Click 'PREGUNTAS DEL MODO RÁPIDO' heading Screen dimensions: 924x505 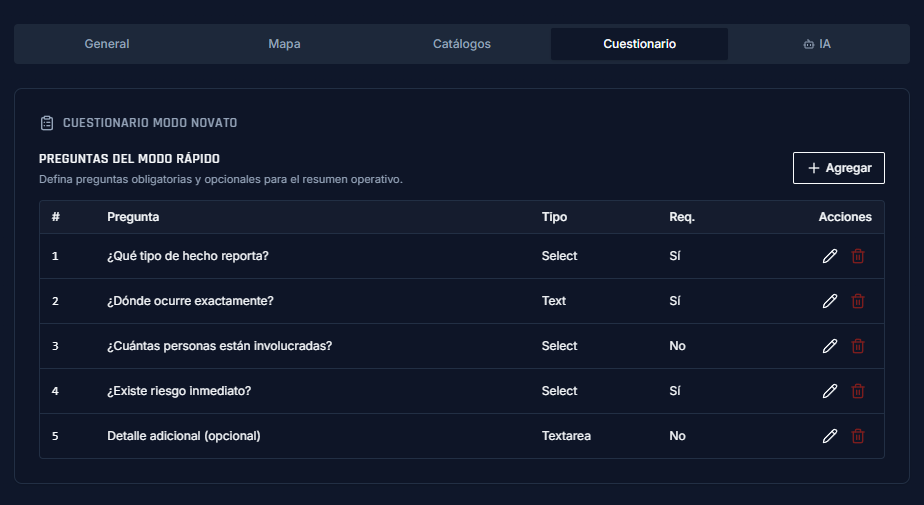[130, 159]
